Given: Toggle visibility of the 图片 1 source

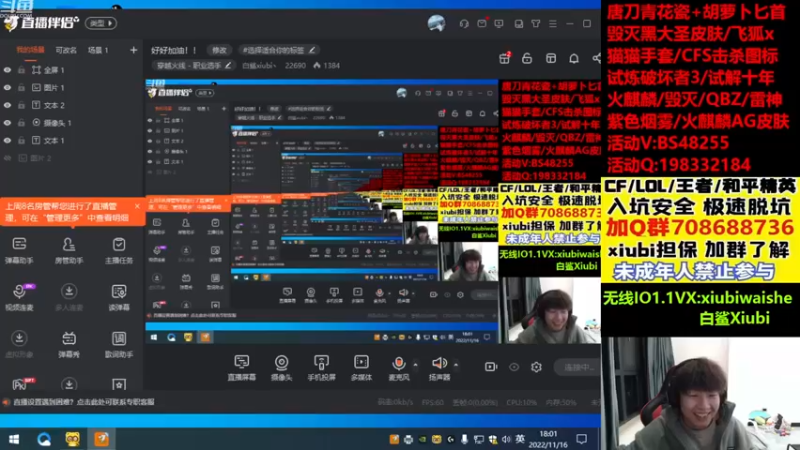Looking at the screenshot, I should pyautogui.click(x=7, y=88).
